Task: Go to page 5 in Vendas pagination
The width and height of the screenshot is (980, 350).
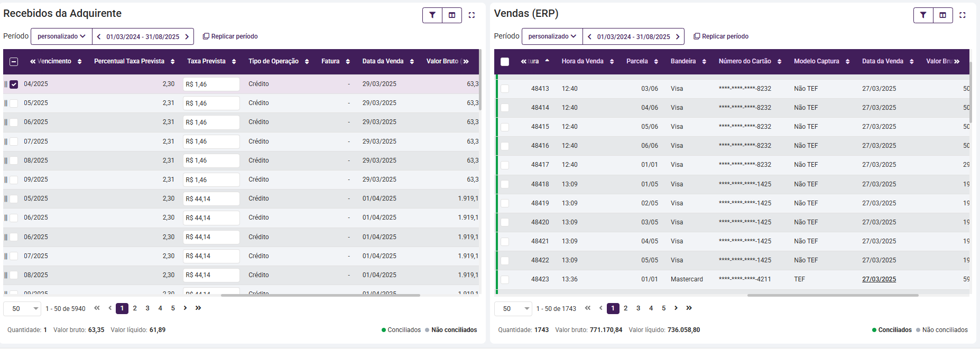Action: click(663, 308)
